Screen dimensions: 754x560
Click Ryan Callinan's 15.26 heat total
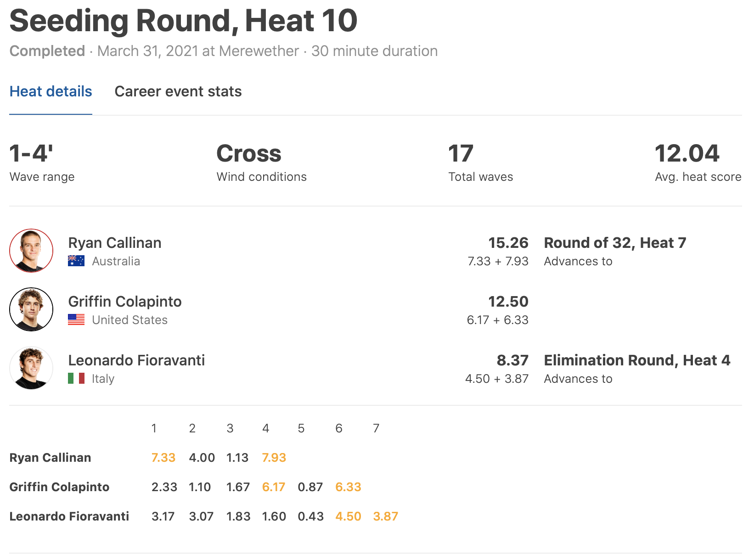pos(508,243)
